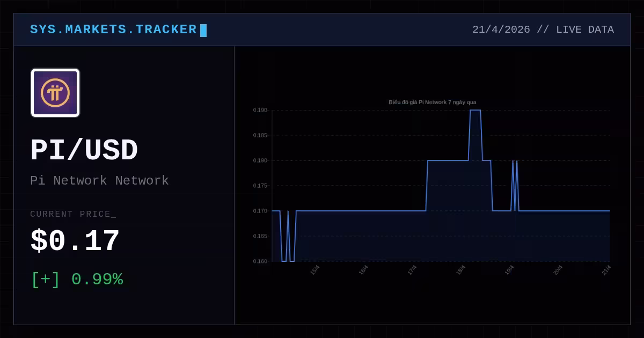The image size is (644, 338).
Task: Click the 0.180 y-axis label
Action: pyautogui.click(x=260, y=160)
